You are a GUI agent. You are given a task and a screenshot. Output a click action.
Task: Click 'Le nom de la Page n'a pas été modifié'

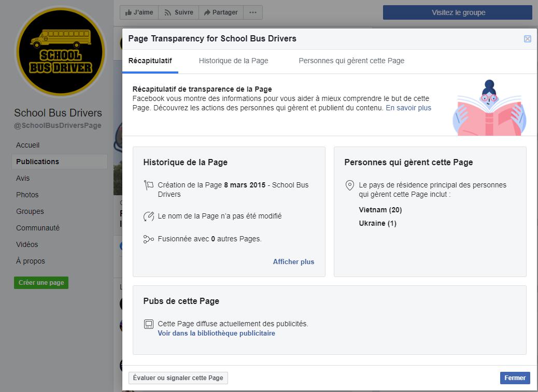[220, 216]
